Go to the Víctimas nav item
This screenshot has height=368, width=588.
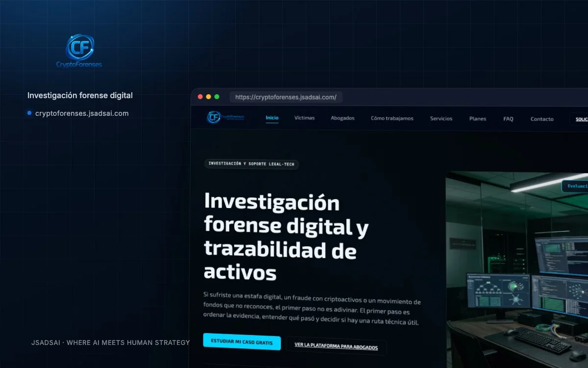[x=304, y=118]
